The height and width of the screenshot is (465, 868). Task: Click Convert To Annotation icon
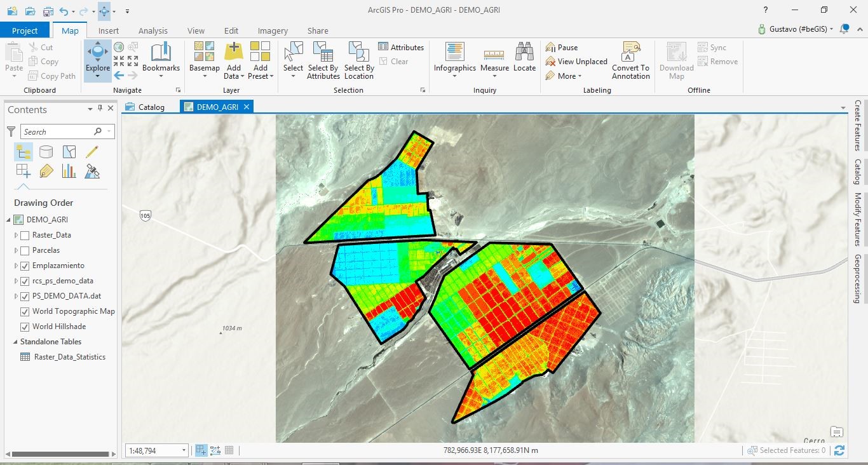630,53
